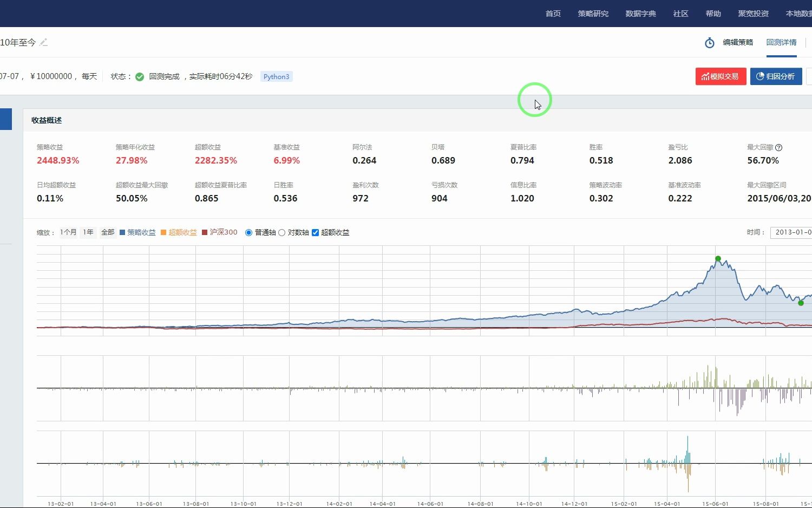Zoom chart to 1个月
This screenshot has width=812, height=508.
tap(68, 232)
